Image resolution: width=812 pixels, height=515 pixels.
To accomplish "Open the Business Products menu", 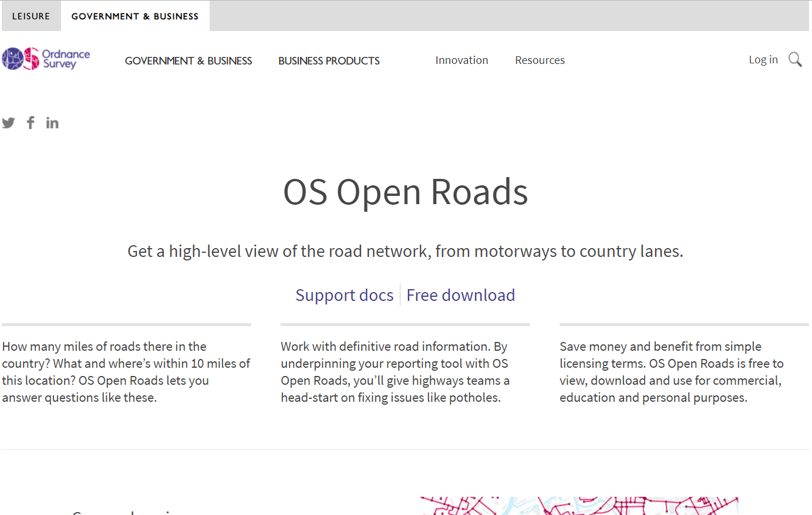I will coord(329,60).
